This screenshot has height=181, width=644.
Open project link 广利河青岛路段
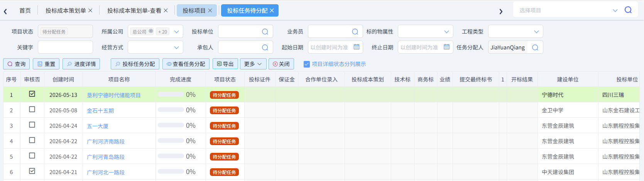click(106, 157)
